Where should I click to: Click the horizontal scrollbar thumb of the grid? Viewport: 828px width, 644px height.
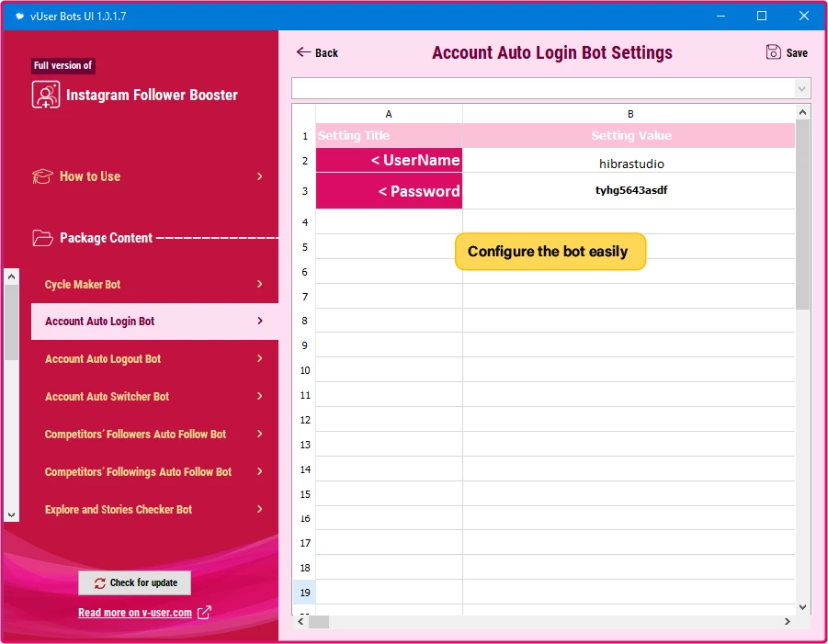tap(318, 622)
